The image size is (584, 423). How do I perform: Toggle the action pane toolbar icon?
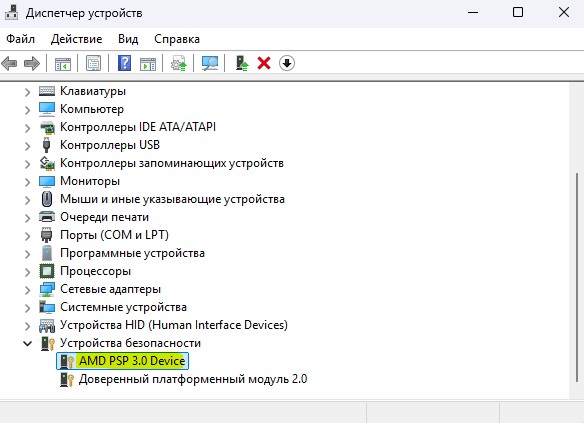point(148,64)
